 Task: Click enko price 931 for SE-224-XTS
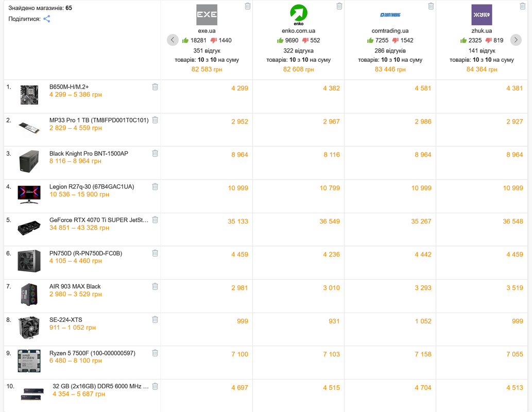(334, 321)
